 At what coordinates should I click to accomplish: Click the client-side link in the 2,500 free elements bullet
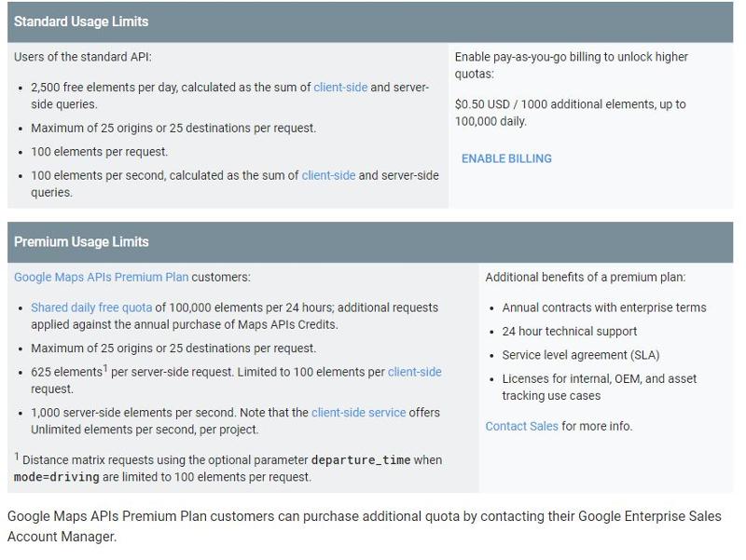[340, 88]
